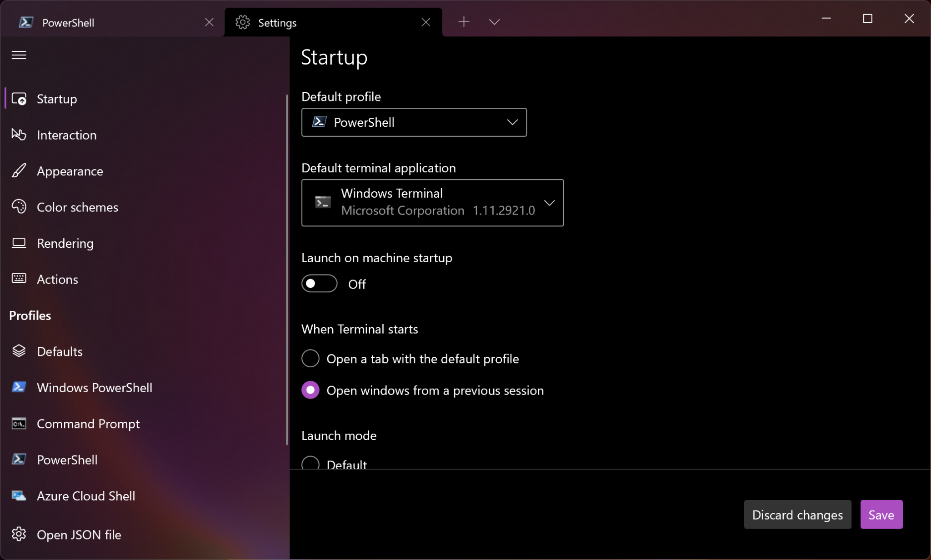Go to Rendering settings laptop icon
The image size is (931, 560).
(19, 243)
